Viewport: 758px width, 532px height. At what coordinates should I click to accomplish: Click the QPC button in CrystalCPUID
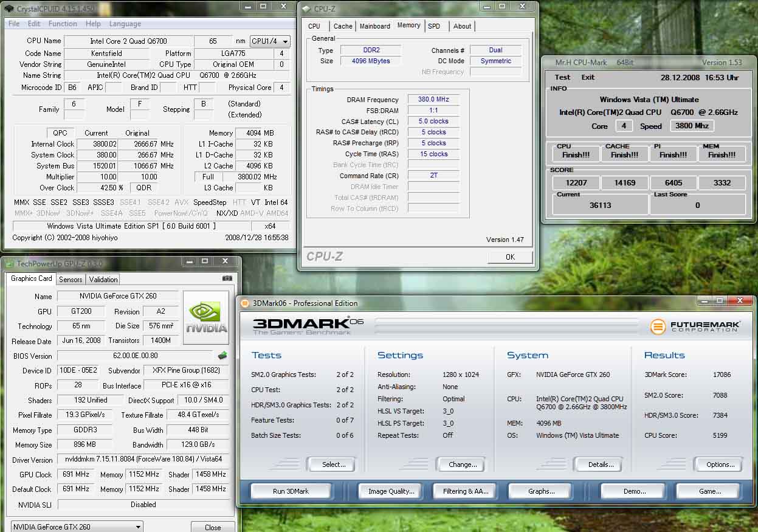click(x=61, y=133)
